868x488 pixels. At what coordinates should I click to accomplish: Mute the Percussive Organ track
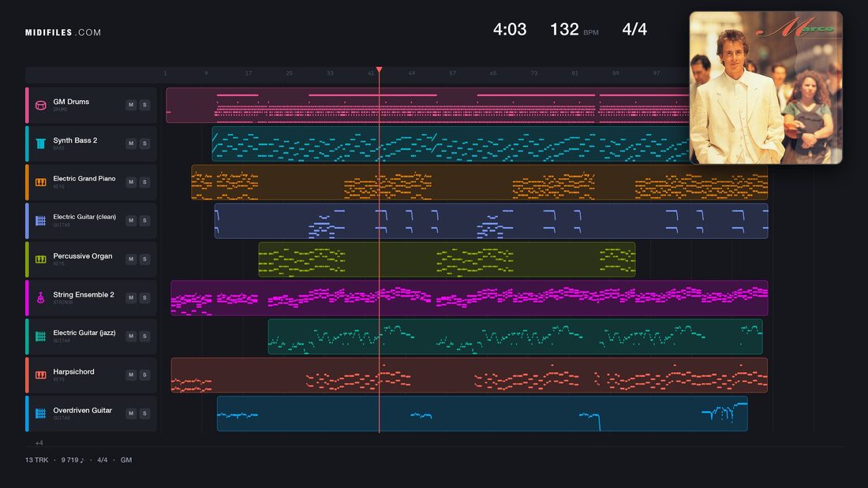click(x=131, y=259)
